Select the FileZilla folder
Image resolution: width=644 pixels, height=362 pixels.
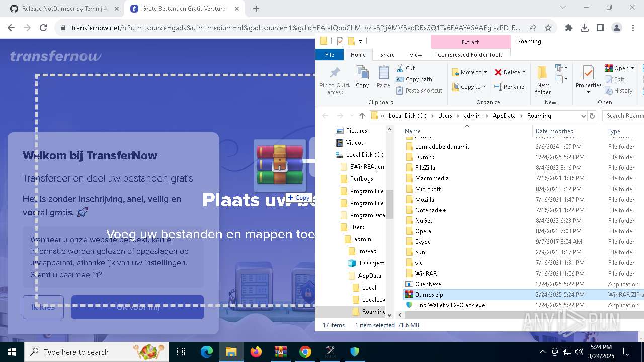coord(425,168)
